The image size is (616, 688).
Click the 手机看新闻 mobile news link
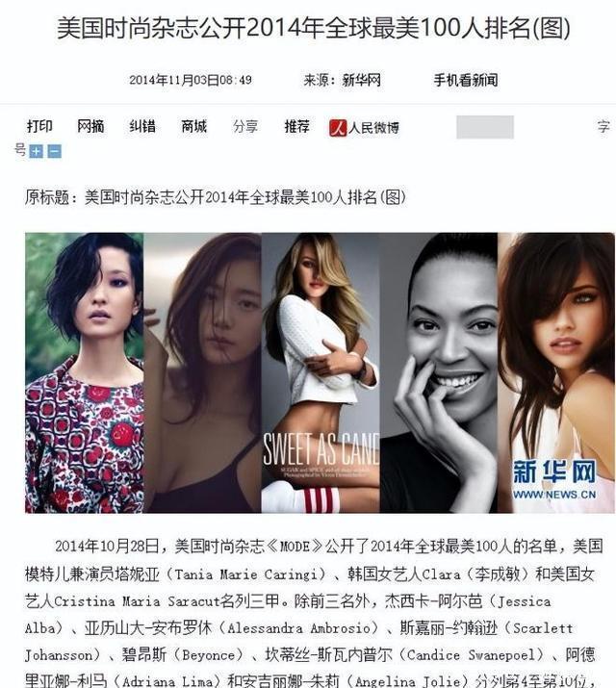click(466, 80)
